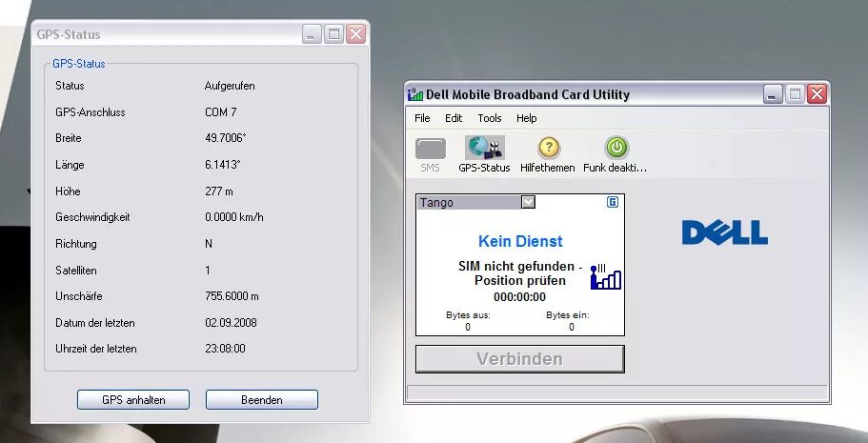
Task: Click the Verbinden button
Action: click(520, 359)
